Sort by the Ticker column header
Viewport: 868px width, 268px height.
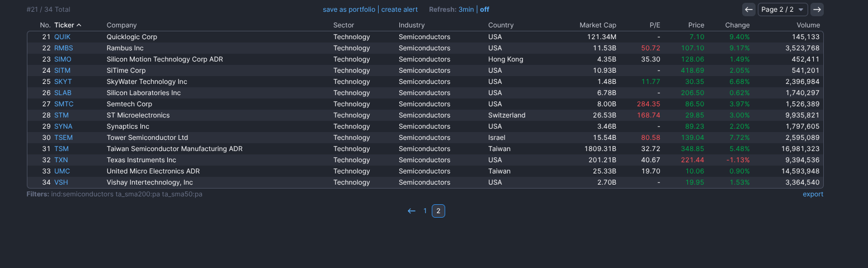click(64, 25)
